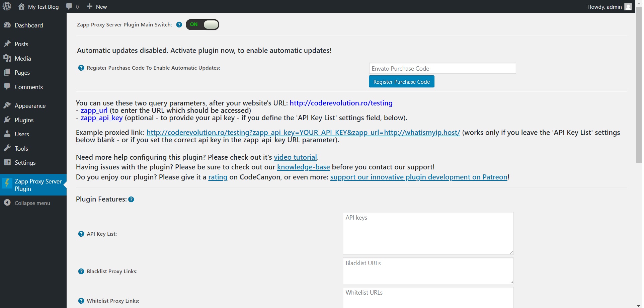Click help icon for Whitelist Proxy Links
Image resolution: width=644 pixels, height=308 pixels.
click(81, 301)
